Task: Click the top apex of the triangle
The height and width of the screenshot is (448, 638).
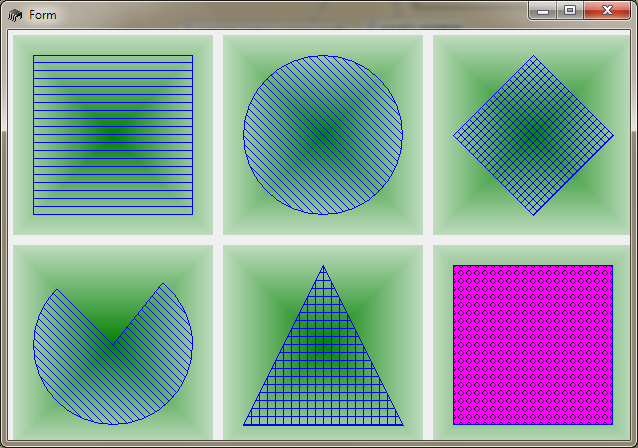Action: coord(323,266)
